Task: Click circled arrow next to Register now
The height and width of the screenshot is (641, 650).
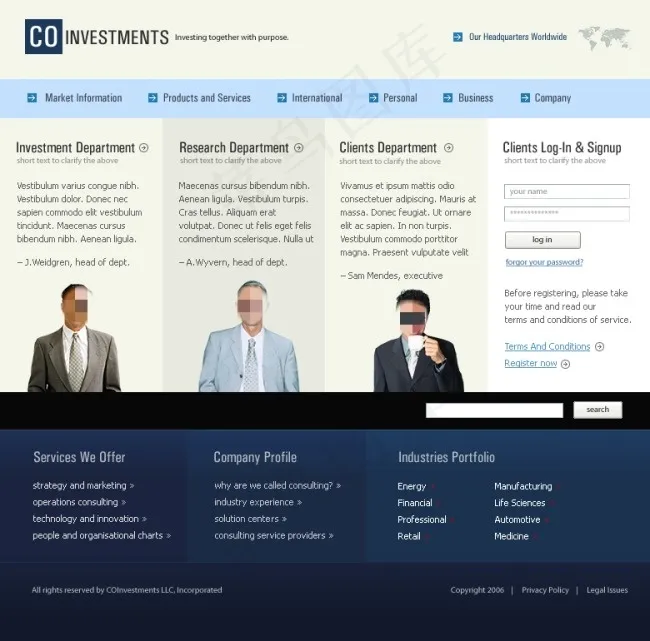Action: [565, 364]
